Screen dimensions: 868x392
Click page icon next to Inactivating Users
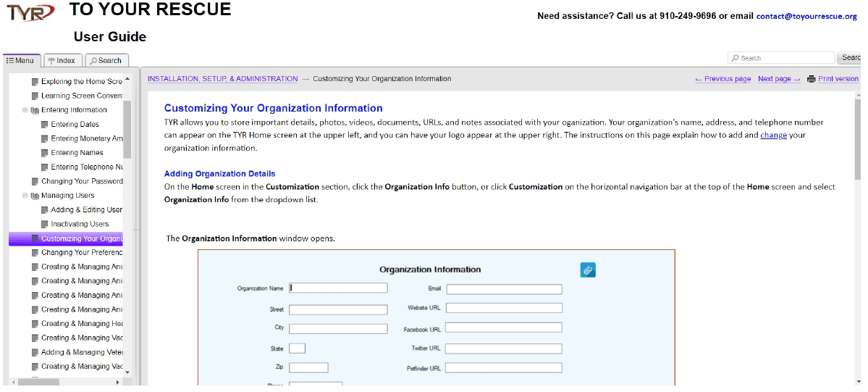click(45, 224)
